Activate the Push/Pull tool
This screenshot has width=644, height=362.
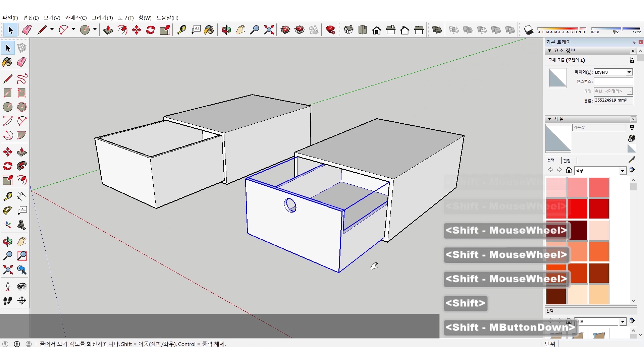108,30
